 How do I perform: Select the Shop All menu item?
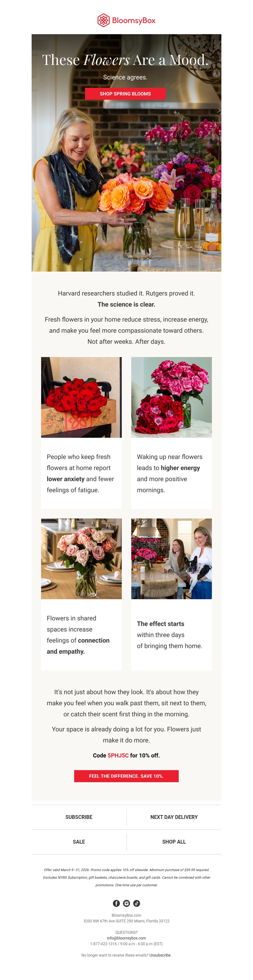tap(174, 842)
